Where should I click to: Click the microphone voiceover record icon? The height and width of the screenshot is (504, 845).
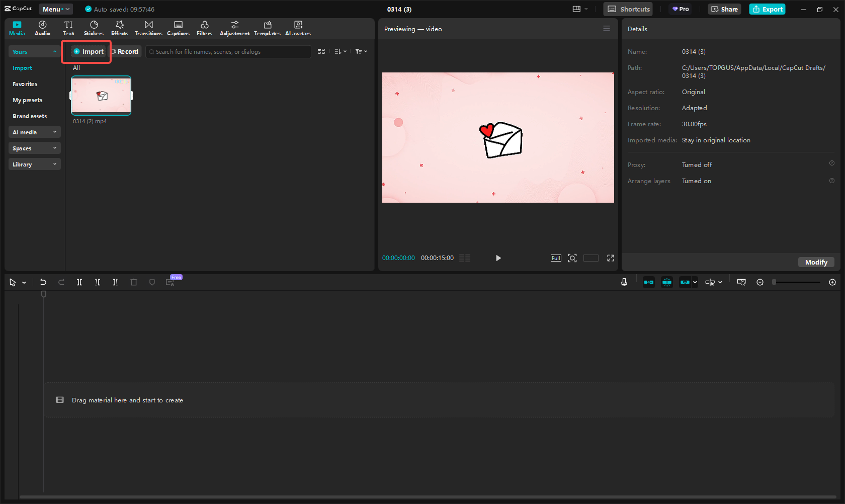tap(624, 282)
